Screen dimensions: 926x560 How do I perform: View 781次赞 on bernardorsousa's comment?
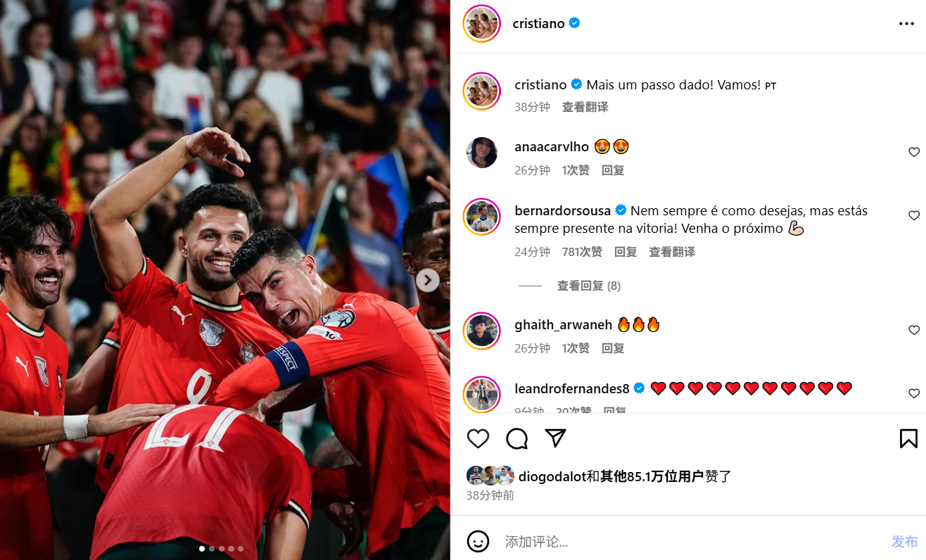click(x=582, y=252)
